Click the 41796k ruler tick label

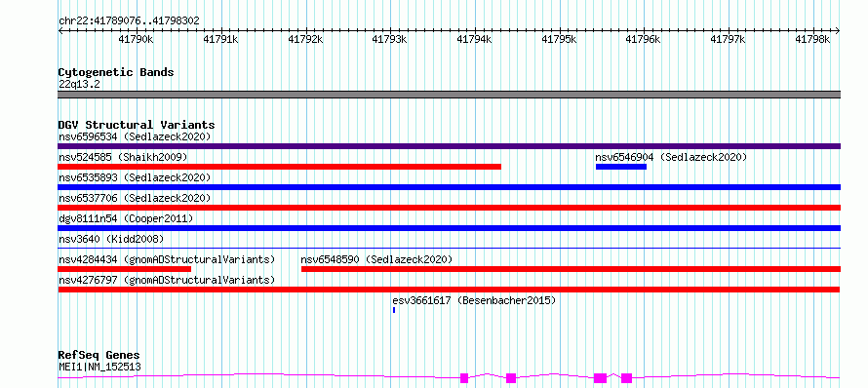coord(644,39)
